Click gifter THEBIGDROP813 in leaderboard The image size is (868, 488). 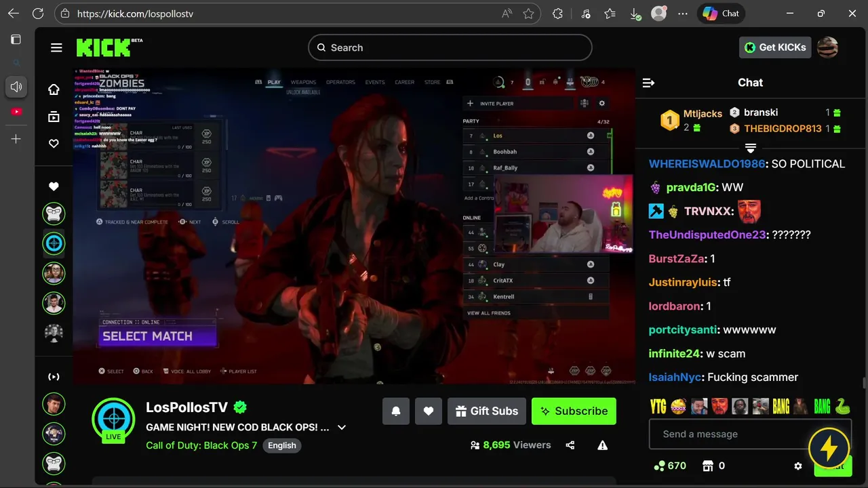(x=783, y=129)
